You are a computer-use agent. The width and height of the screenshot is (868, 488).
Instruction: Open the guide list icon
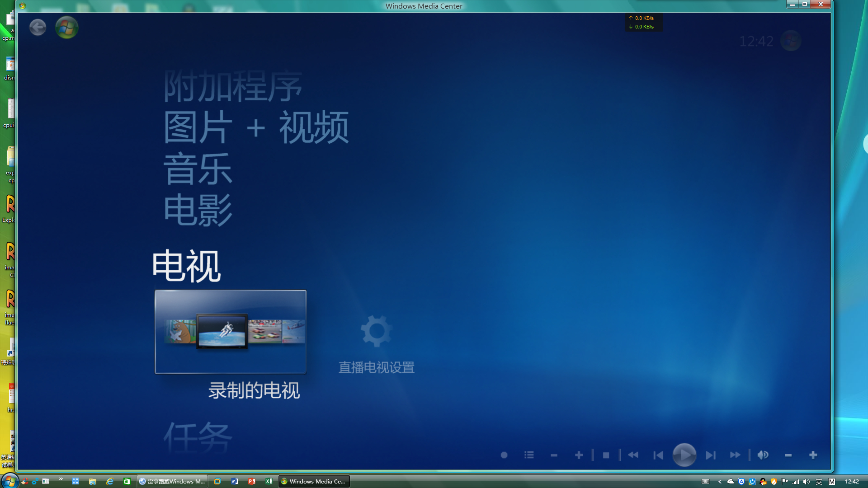[529, 455]
